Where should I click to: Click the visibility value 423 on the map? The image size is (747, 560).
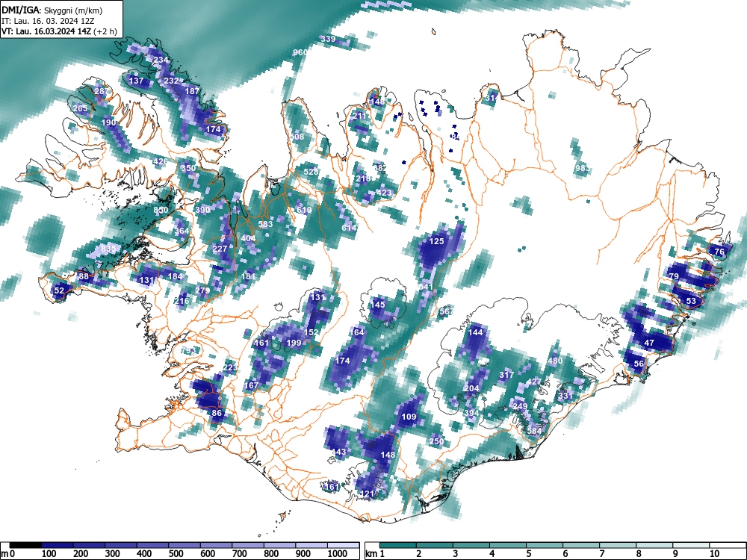pos(384,193)
